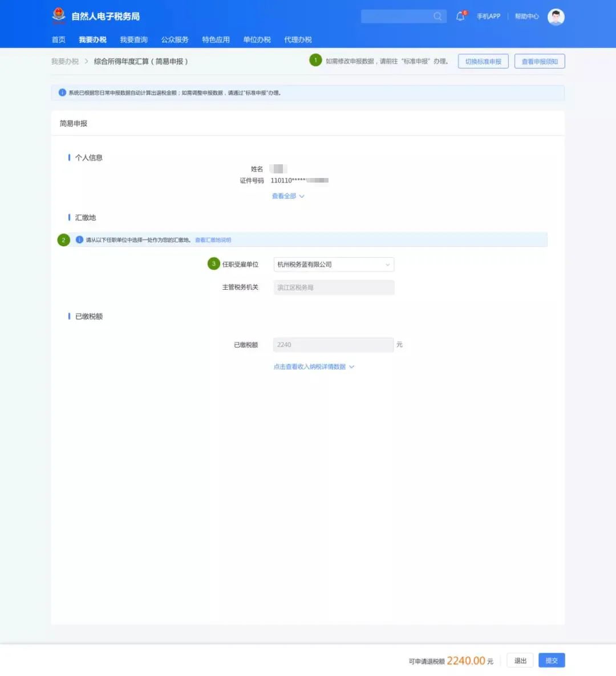616x676 pixels.
Task: Click 切换标准申报 button
Action: click(483, 61)
